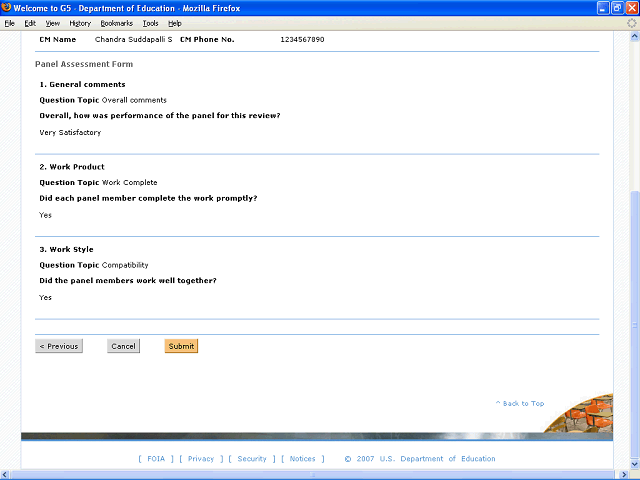Click the '1. General comments' heading
Screen dimensions: 640x480
coord(82,84)
